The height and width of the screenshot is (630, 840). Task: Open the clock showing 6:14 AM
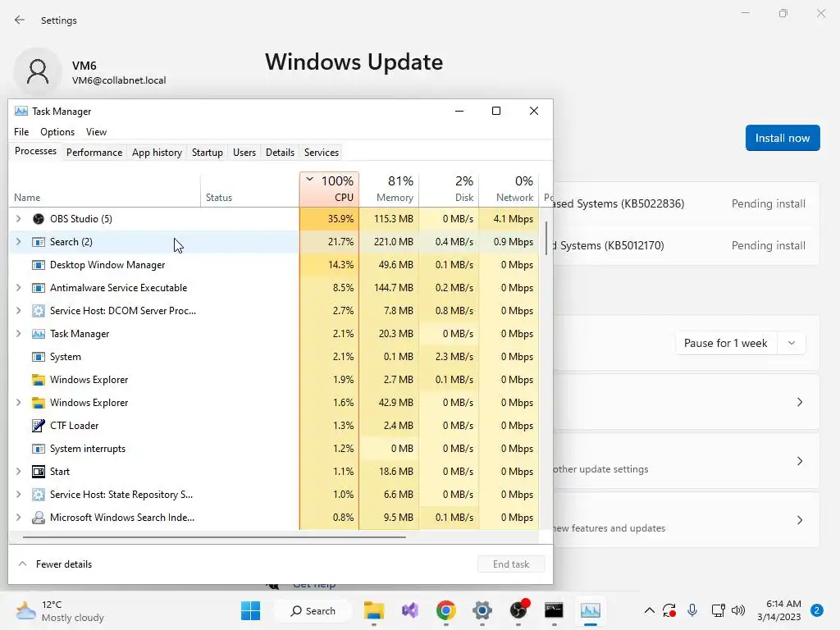click(779, 610)
